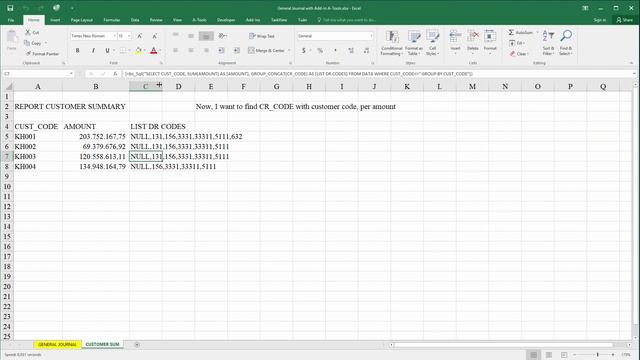Click the Format Painter brush
Viewport: 640px width, 360px height.
[x=42, y=53]
